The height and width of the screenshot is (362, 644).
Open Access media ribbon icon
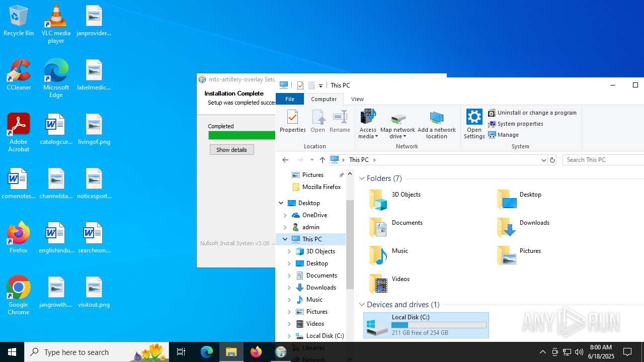368,124
